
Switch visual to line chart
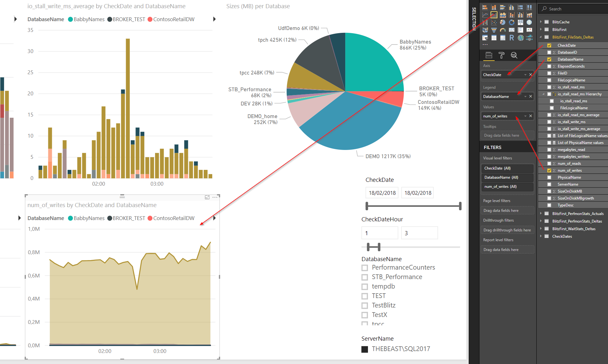(x=485, y=15)
